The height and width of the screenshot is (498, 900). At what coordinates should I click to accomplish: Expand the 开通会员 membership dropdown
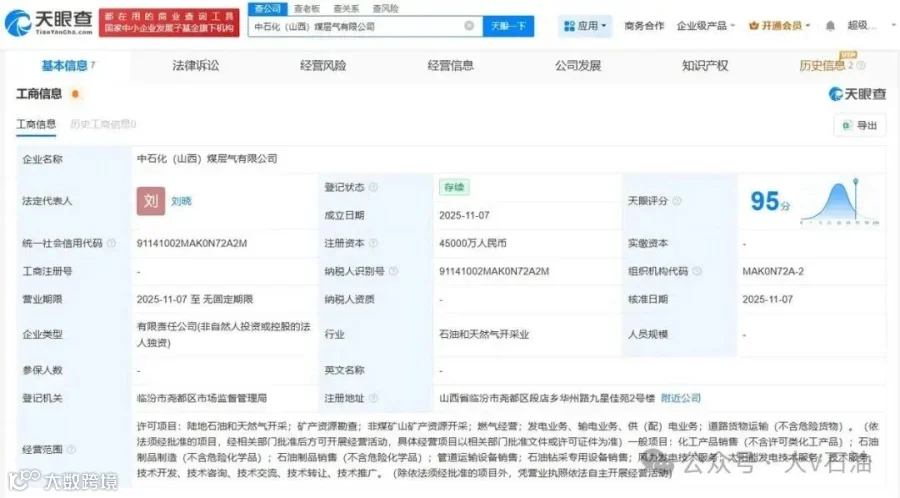(x=779, y=26)
